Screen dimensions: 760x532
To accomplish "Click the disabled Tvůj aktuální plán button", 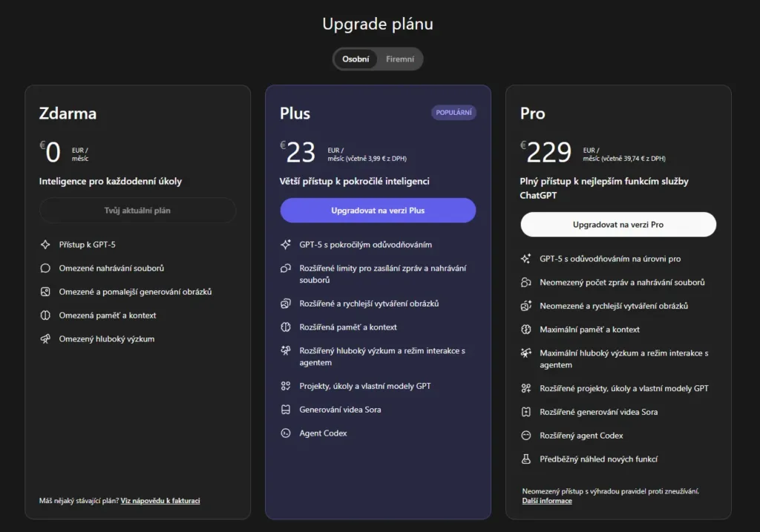I will coord(137,210).
